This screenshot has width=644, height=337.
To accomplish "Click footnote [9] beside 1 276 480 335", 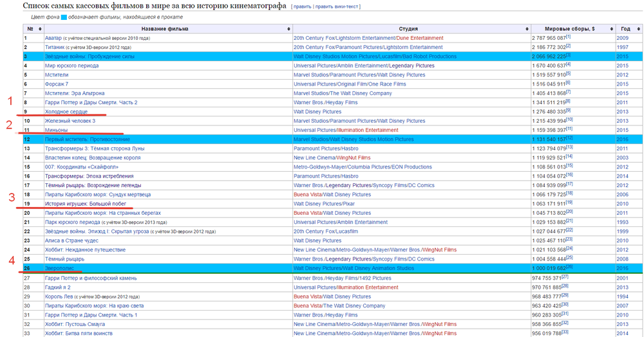I will (569, 111).
